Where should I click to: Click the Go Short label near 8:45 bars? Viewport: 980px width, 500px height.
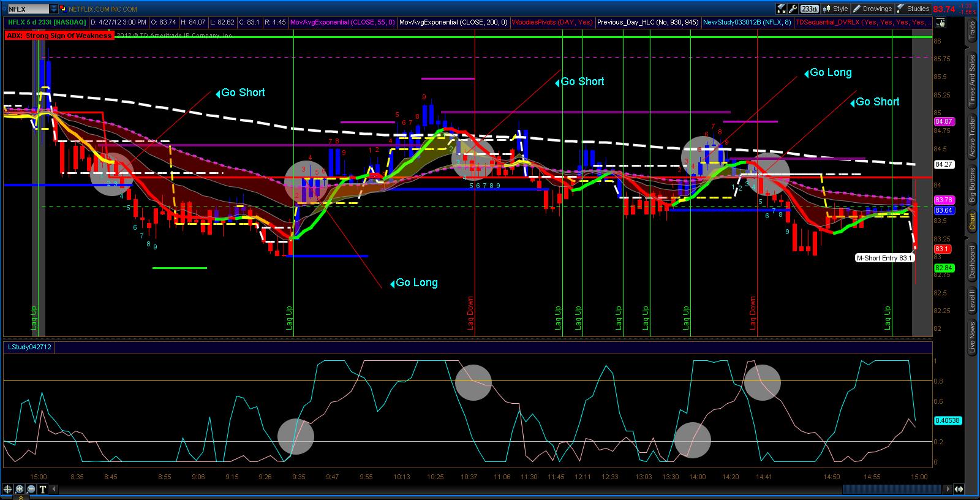243,93
